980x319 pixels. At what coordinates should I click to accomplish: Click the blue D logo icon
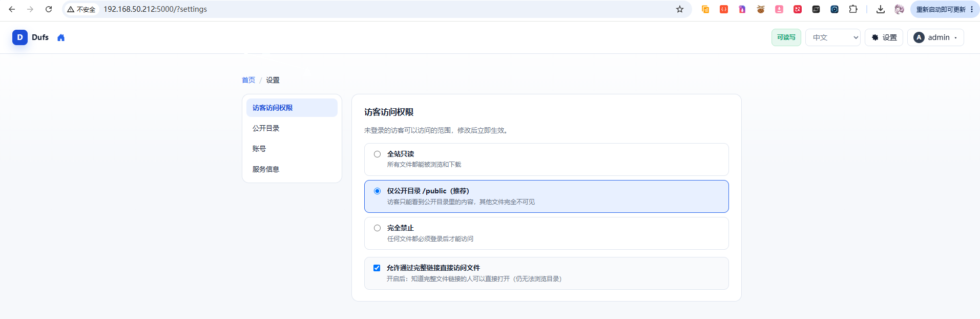pyautogui.click(x=20, y=37)
